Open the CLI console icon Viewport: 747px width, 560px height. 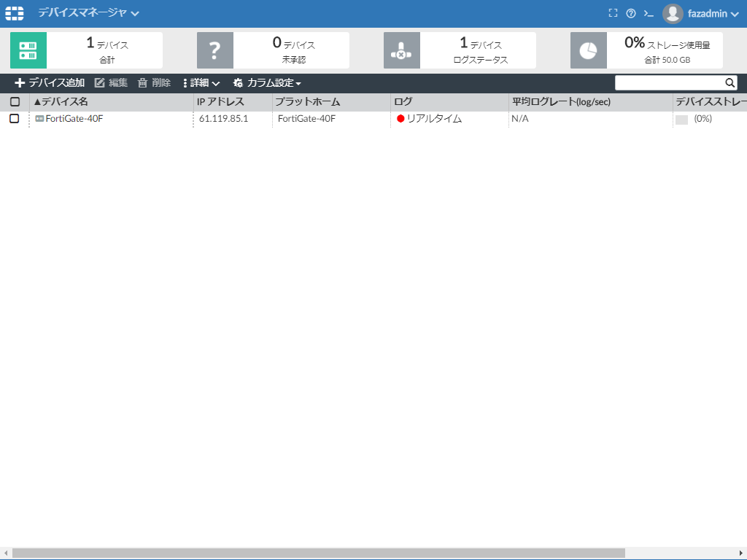click(x=648, y=13)
